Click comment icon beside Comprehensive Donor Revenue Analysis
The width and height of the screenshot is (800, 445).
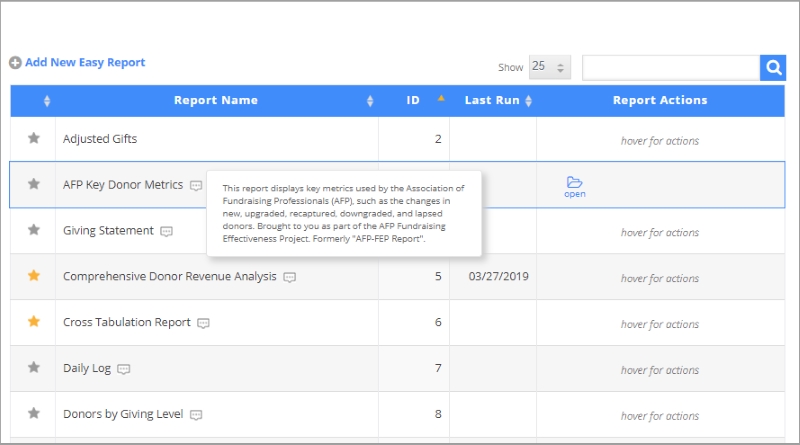289,278
